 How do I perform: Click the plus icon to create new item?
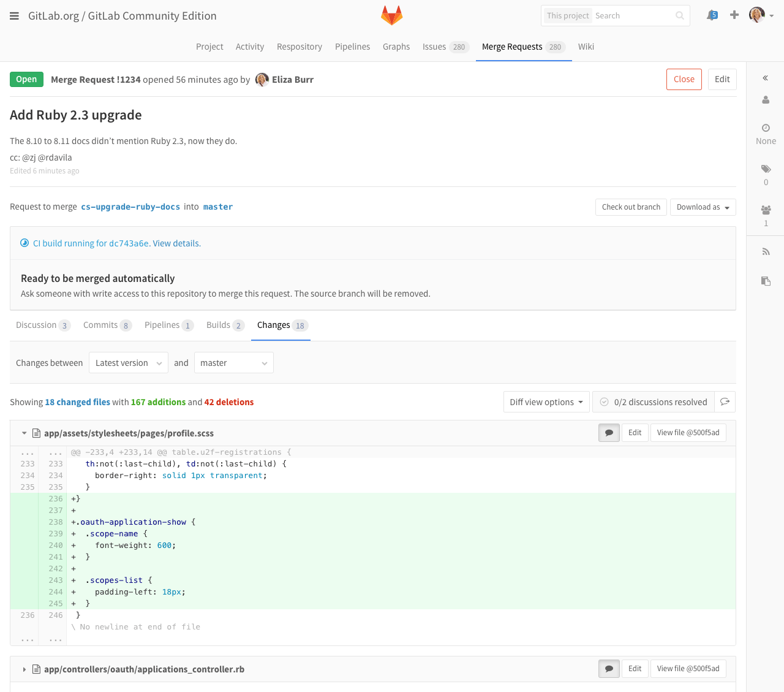[x=734, y=15]
